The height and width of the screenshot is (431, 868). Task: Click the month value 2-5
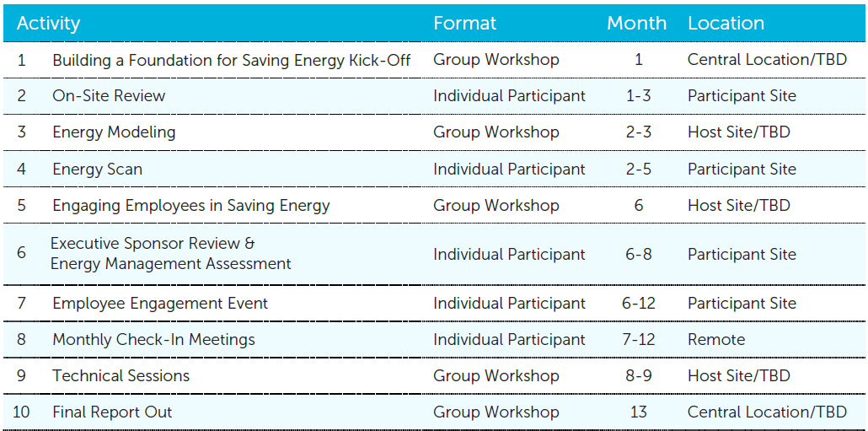[638, 170]
